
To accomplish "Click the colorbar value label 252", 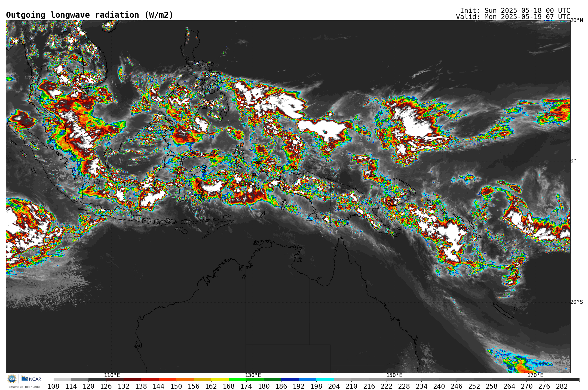I will 474,386.
